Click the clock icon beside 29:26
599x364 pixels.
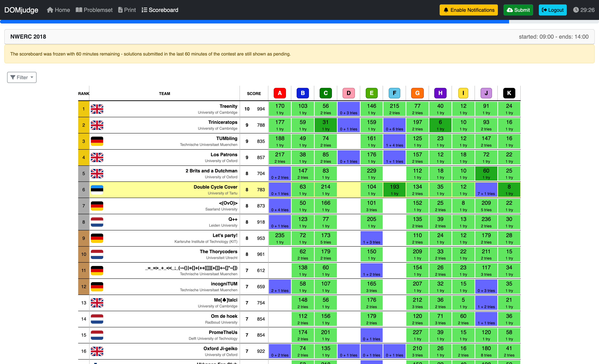point(576,10)
